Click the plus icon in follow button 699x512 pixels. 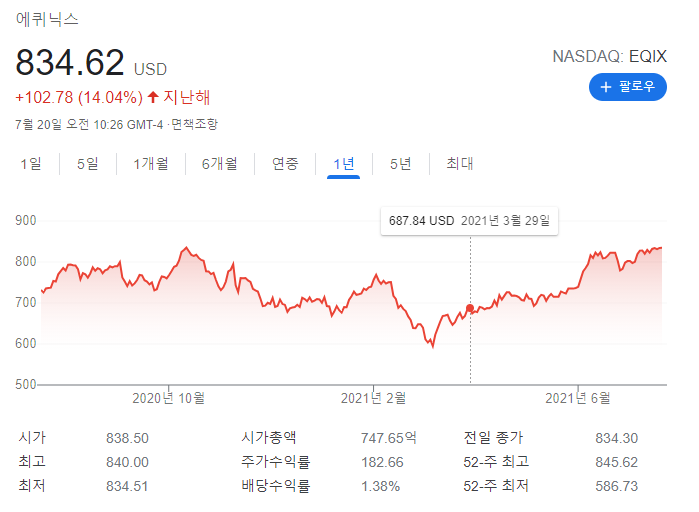point(605,87)
